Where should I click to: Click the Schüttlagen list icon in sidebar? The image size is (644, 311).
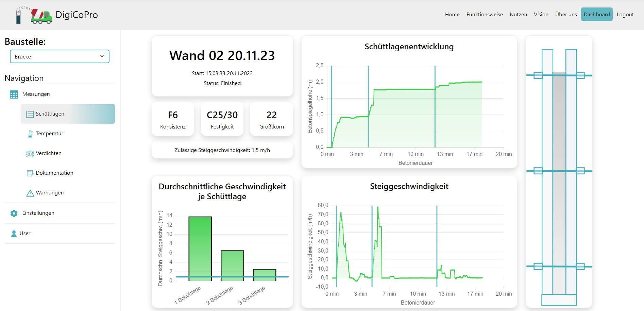[x=30, y=114]
